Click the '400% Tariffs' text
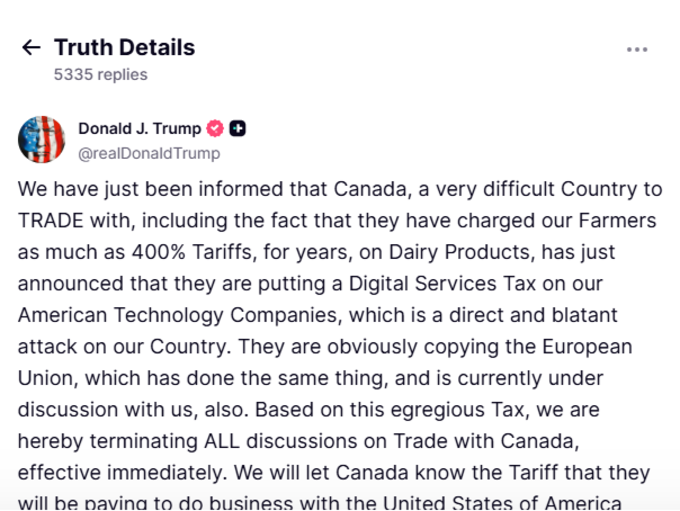Viewport: 680px width, 511px height. pos(192,252)
